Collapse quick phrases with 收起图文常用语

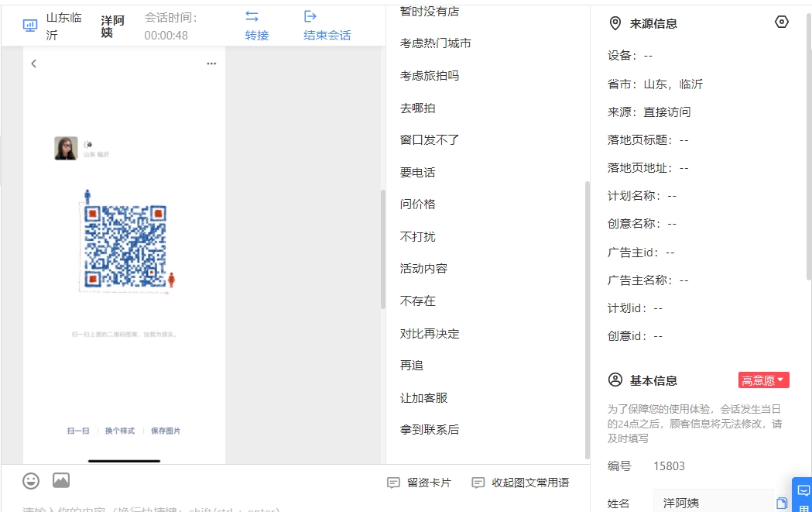coord(520,483)
